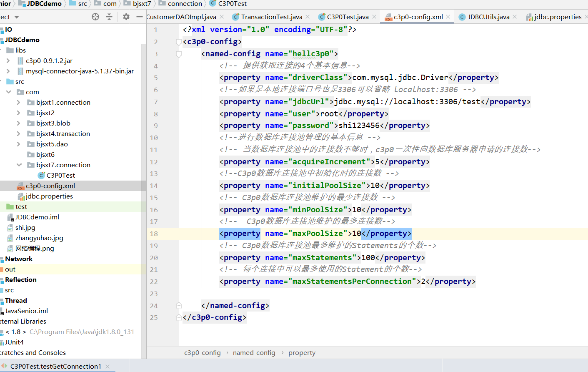
Task: Close the C3P0Test.java tab
Action: pyautogui.click(x=374, y=17)
